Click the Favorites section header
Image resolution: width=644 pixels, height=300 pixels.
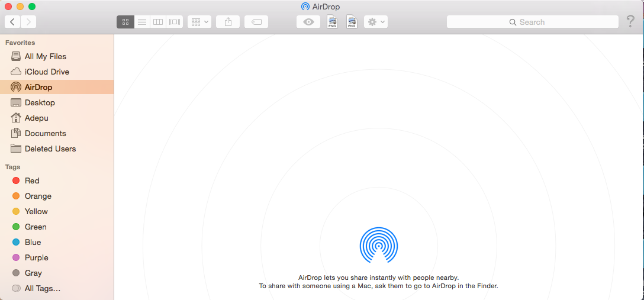pos(20,43)
